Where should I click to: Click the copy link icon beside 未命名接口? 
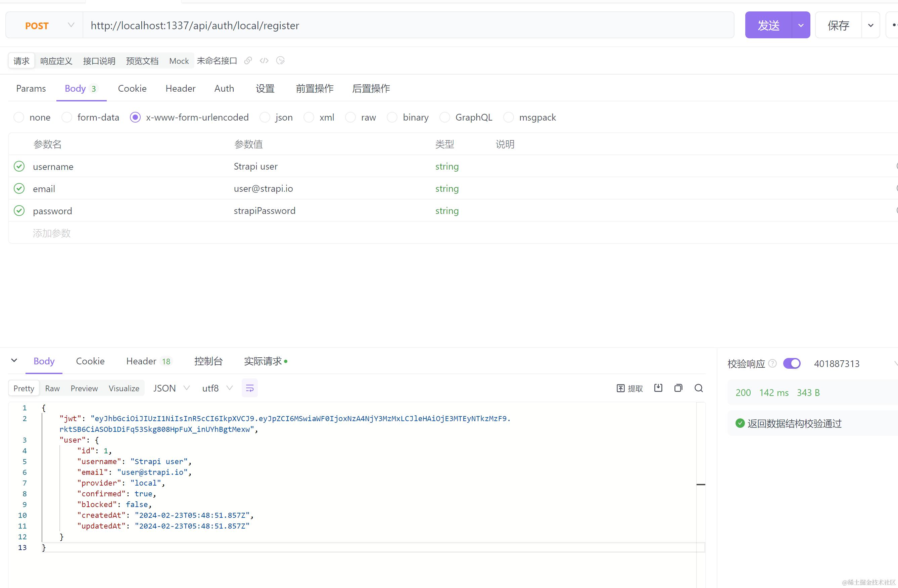(x=248, y=61)
